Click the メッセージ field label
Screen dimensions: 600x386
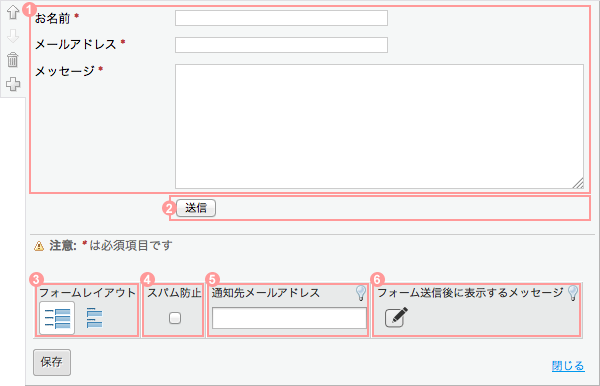pos(65,71)
